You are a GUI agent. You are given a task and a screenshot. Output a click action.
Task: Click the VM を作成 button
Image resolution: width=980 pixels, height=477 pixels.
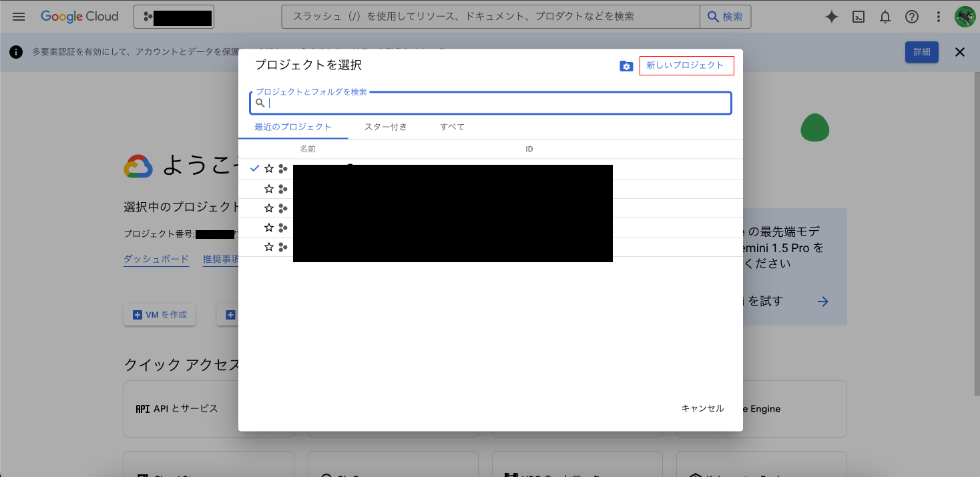pos(160,315)
